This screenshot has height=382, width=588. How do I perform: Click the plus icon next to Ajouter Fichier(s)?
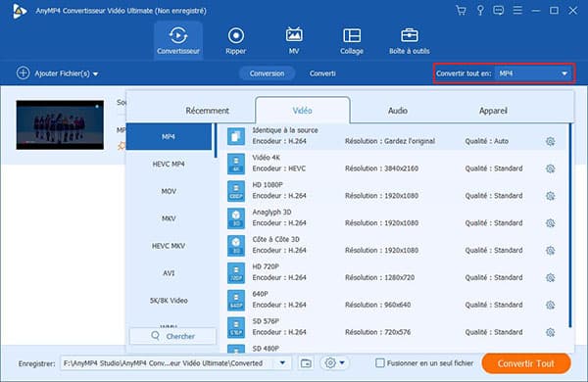pyautogui.click(x=23, y=73)
